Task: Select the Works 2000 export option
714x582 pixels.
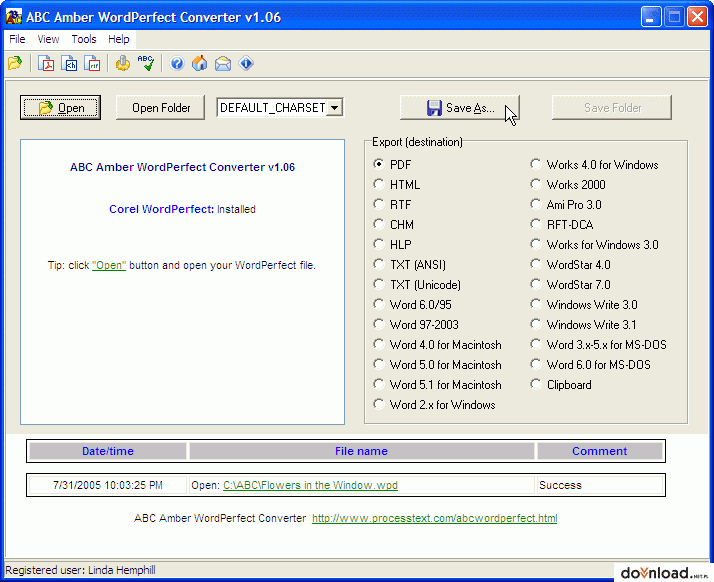Action: coord(568,184)
